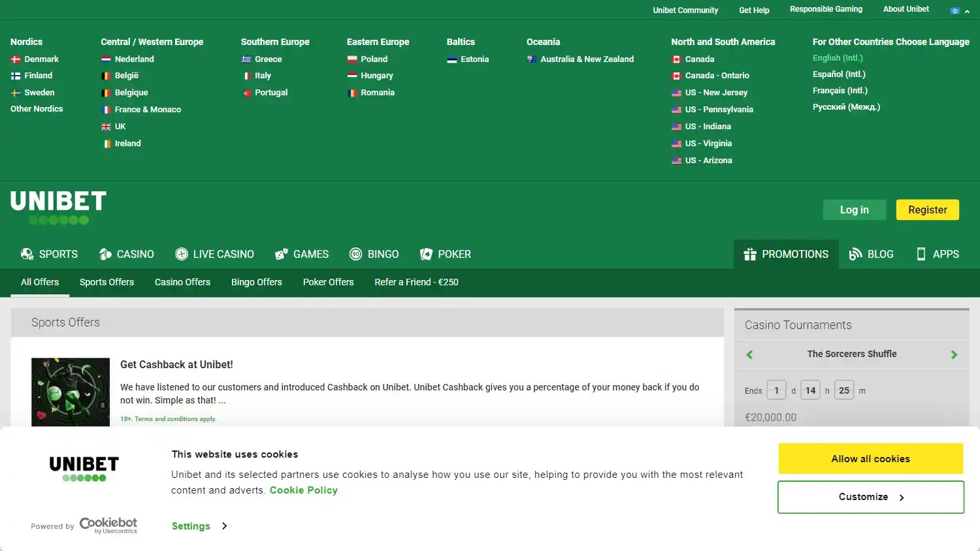The image size is (980, 551).
Task: Click the Sports football icon
Action: coord(27,254)
